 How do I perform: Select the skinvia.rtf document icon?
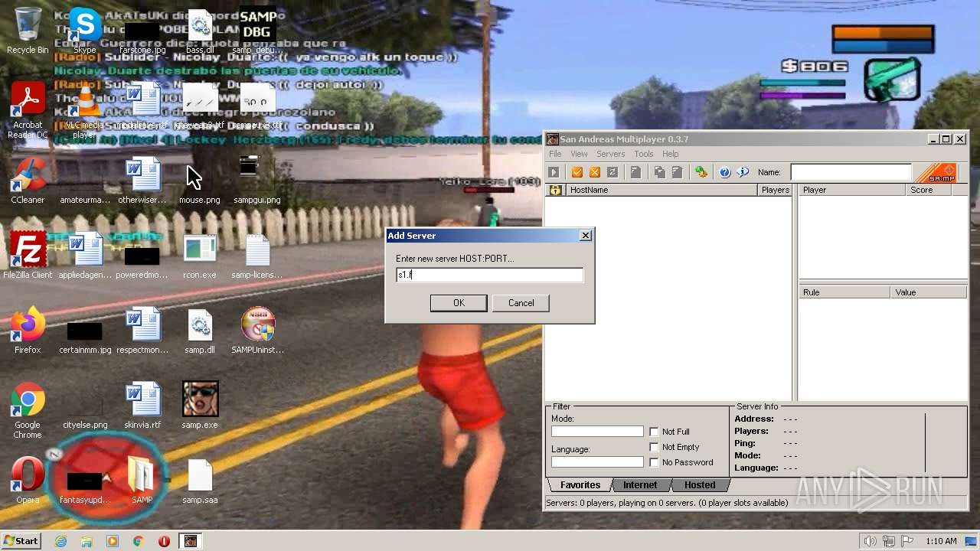142,406
